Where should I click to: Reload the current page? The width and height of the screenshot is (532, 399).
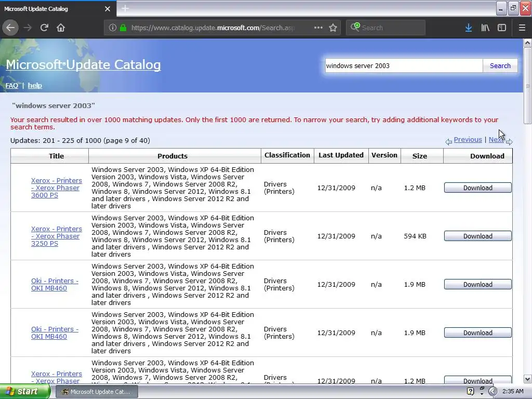pos(44,28)
